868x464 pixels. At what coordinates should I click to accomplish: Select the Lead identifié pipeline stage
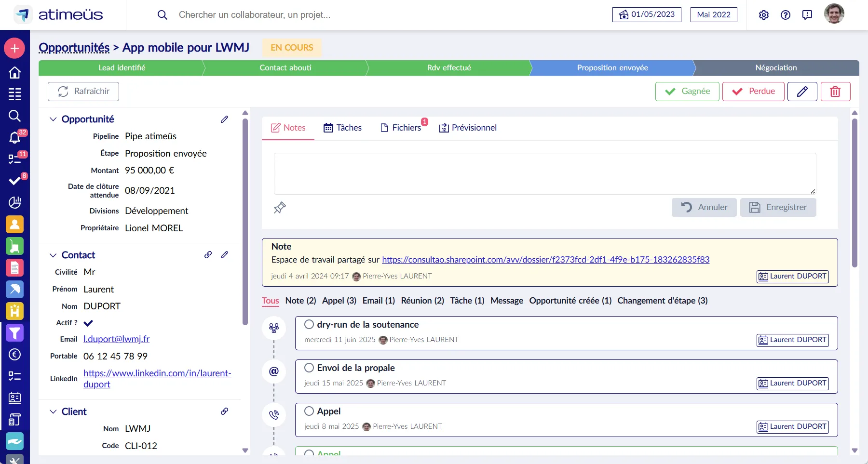[122, 68]
